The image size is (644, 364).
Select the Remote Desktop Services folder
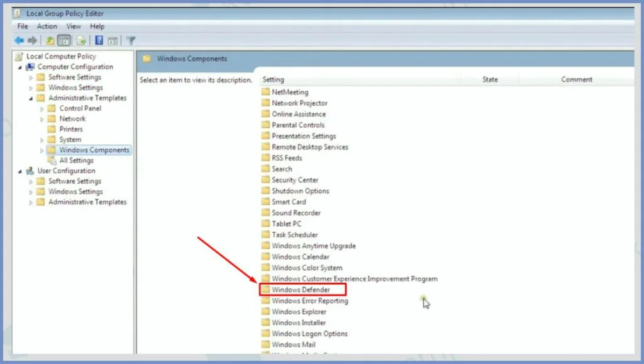tap(309, 147)
